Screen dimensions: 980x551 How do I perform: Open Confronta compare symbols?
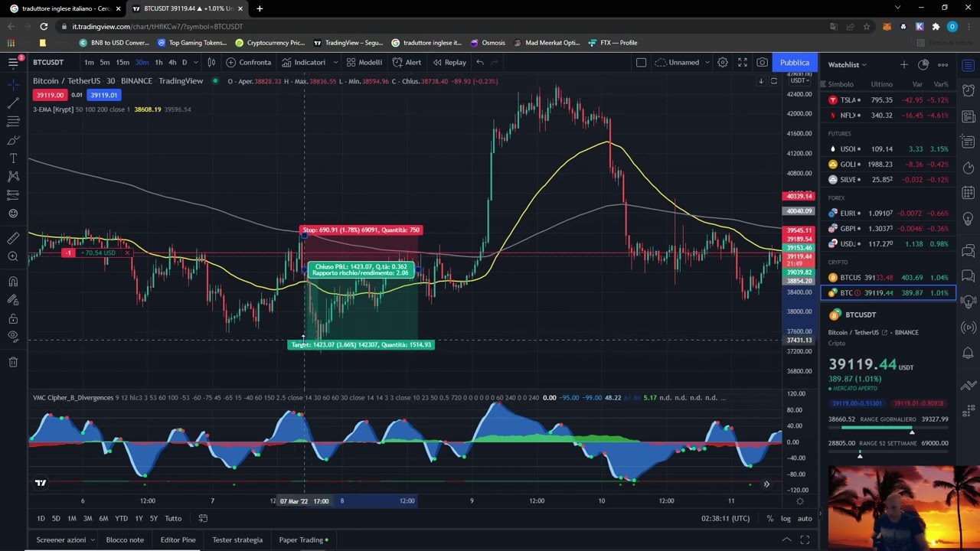click(x=249, y=62)
